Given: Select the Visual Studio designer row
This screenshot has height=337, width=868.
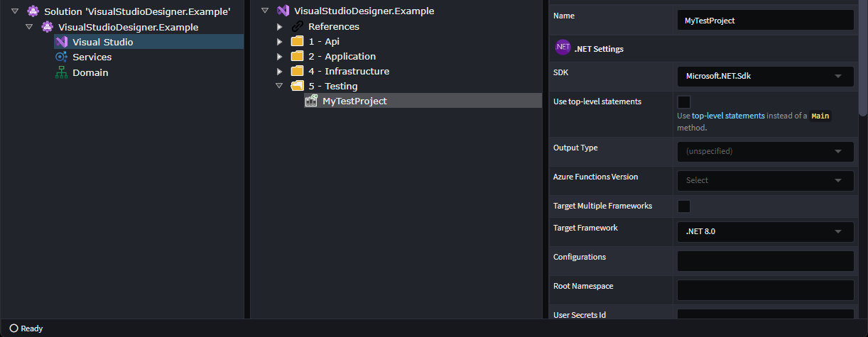Looking at the screenshot, I should click(148, 42).
